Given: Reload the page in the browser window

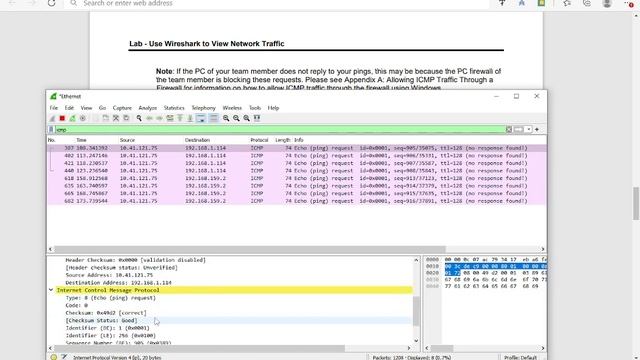Looking at the screenshot, I should tap(51, 3).
